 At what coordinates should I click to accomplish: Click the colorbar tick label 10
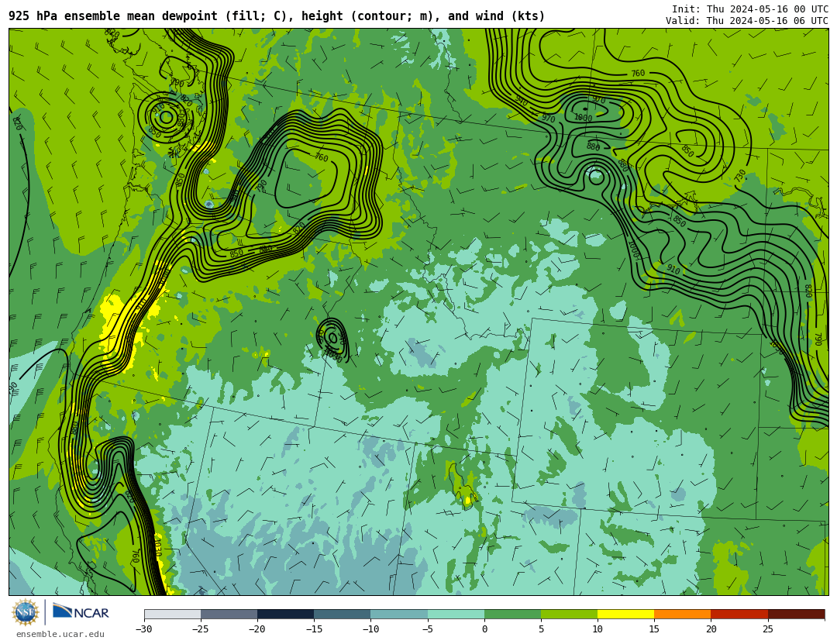598,629
